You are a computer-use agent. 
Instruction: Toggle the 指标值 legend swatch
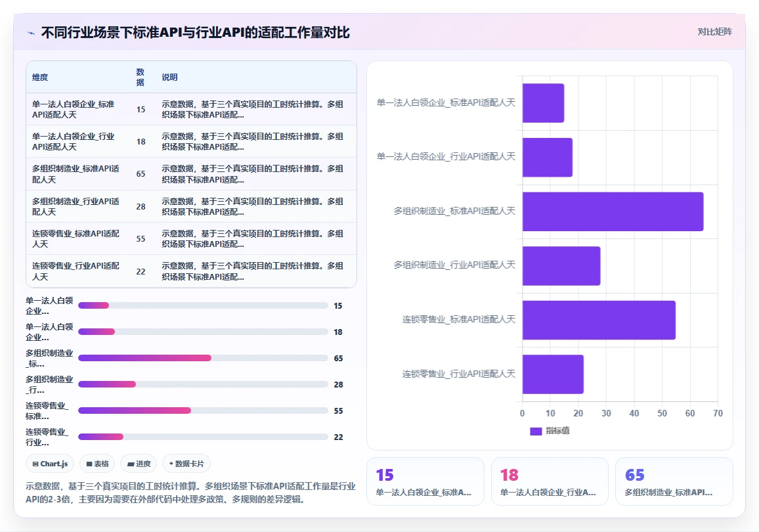pos(536,432)
